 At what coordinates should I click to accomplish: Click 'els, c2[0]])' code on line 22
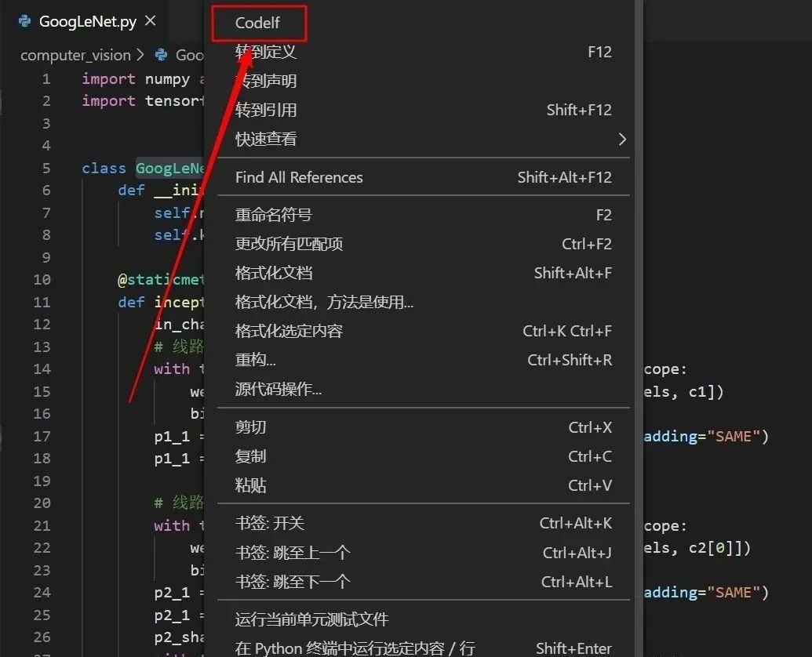pos(697,548)
